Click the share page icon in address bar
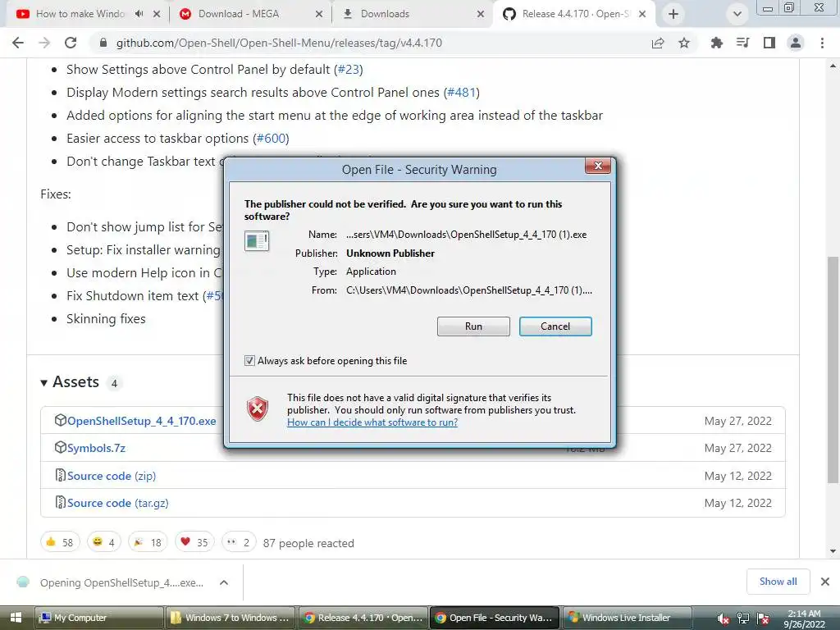The image size is (840, 630). click(658, 43)
